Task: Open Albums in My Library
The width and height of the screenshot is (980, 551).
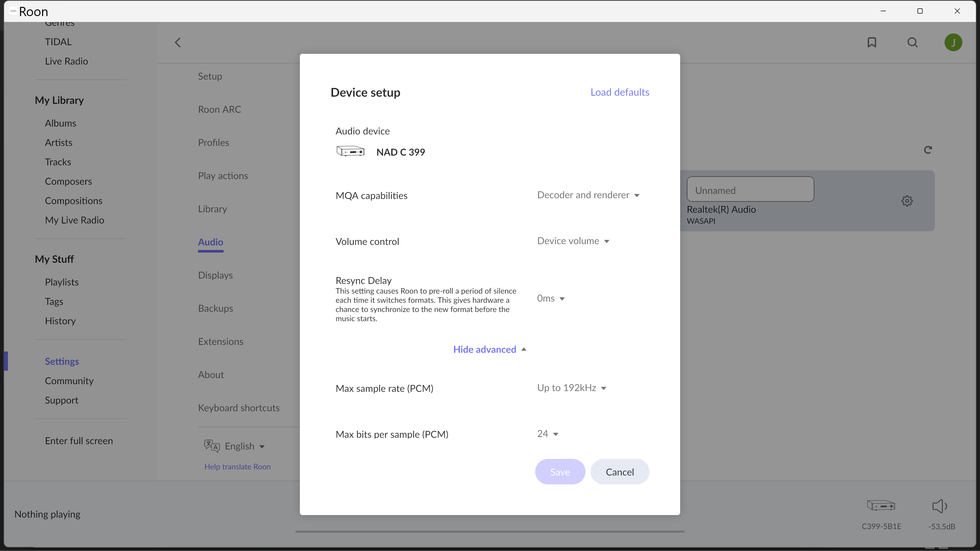Action: pos(60,123)
